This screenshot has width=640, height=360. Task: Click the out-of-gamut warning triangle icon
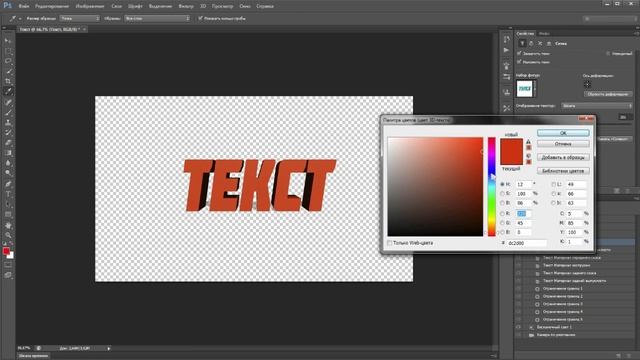529,142
